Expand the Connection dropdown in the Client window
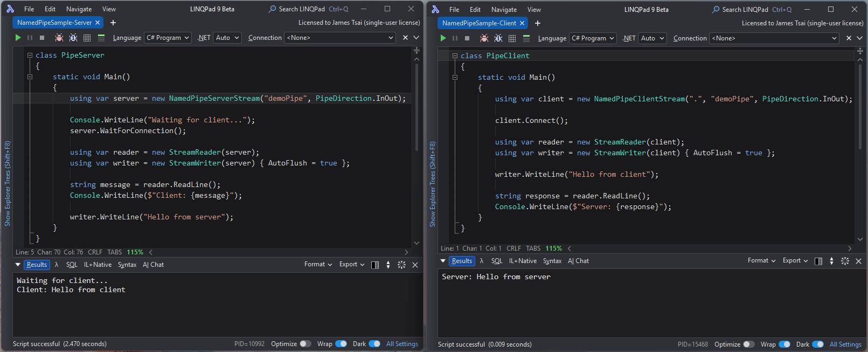This screenshot has width=868, height=352. coord(774,38)
